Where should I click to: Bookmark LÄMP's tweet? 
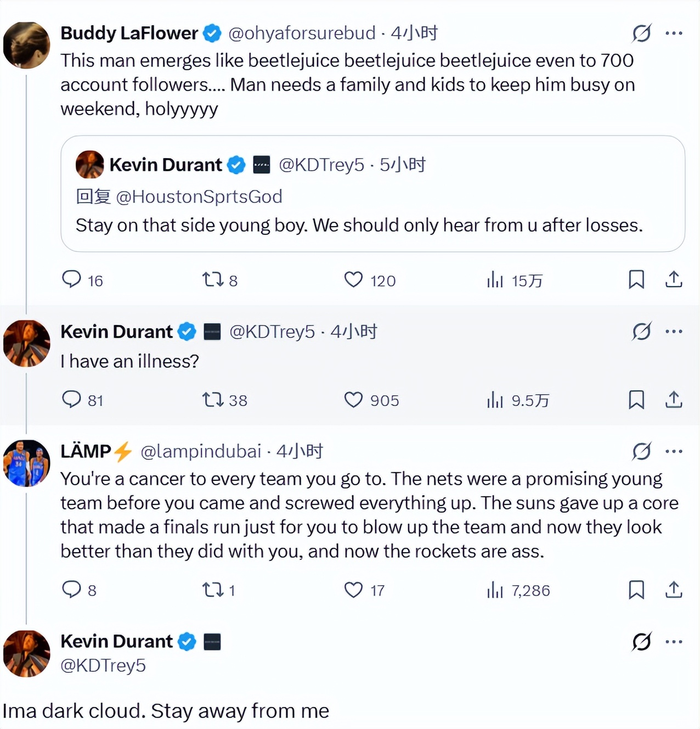coord(636,590)
